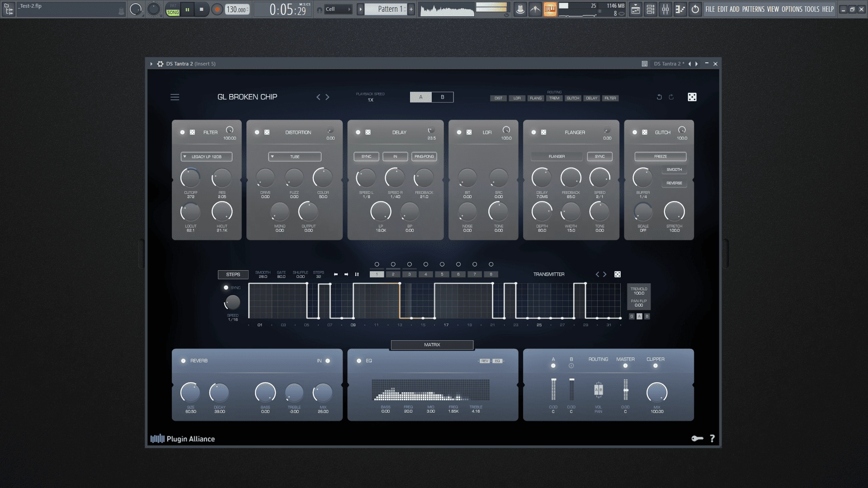Viewport: 868px width, 488px height.
Task: Open the FL Studio playlist view
Action: pyautogui.click(x=636, y=9)
